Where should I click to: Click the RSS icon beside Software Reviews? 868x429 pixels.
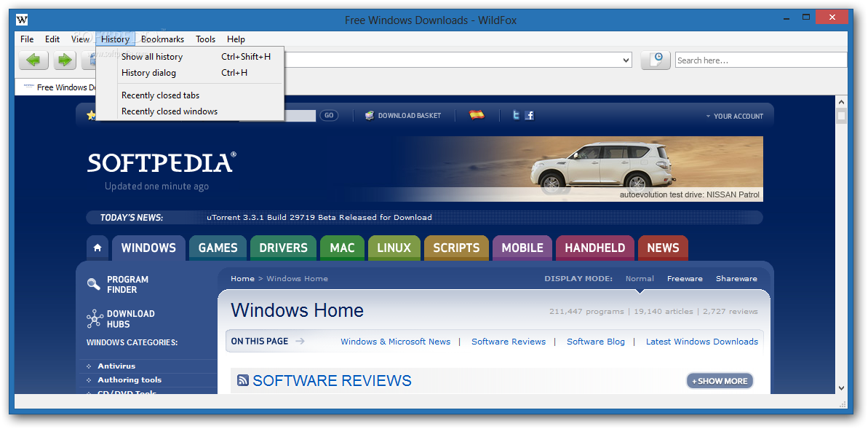(x=242, y=380)
